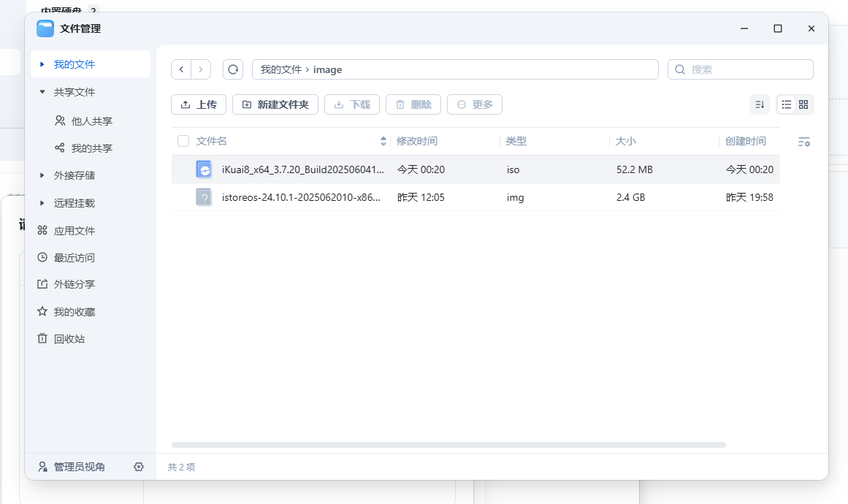The height and width of the screenshot is (504, 848).
Task: Switch to grid view layout
Action: pos(803,104)
